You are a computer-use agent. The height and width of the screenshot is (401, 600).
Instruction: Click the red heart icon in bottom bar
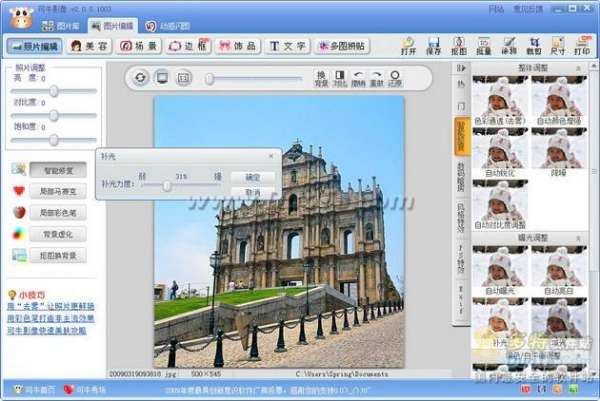(x=68, y=390)
